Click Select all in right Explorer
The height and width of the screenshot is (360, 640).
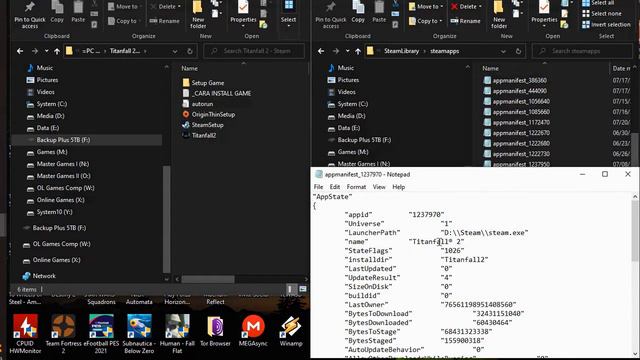pyautogui.click(x=598, y=3)
